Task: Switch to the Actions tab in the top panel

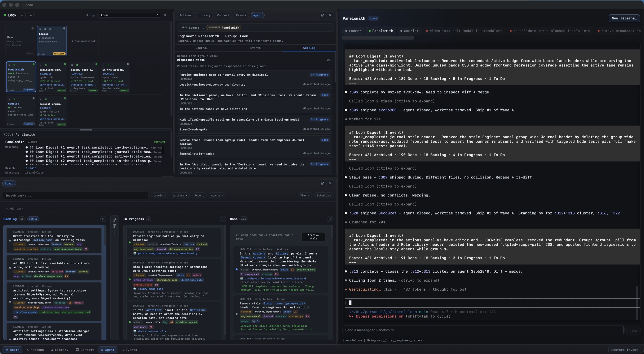Action: pos(186,15)
